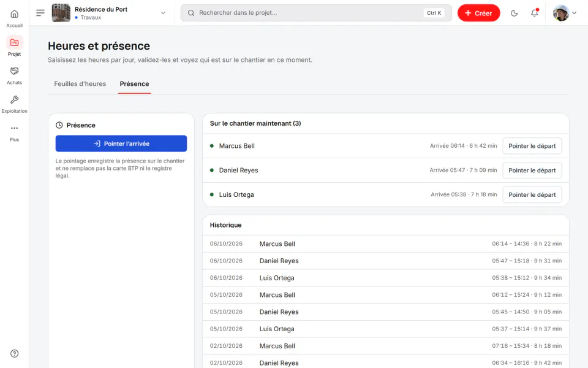Viewport: 588px width, 368px height.
Task: Expand the user avatar menu chevron
Action: [574, 13]
